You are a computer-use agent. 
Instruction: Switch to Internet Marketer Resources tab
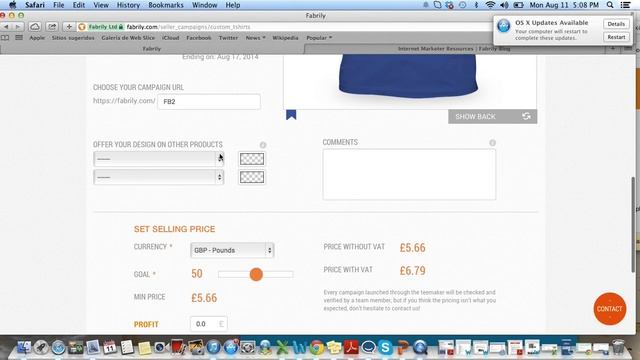pos(454,49)
